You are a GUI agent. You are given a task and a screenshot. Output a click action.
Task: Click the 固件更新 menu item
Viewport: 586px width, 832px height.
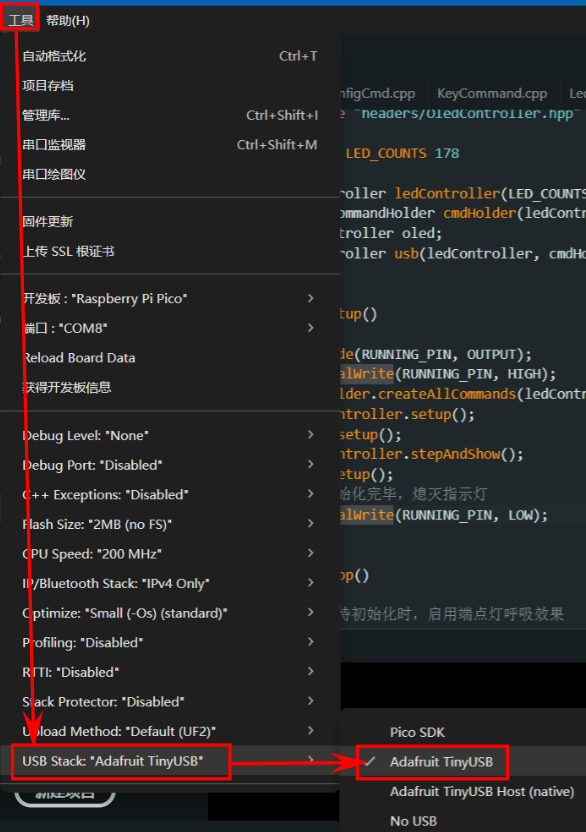tap(170, 222)
